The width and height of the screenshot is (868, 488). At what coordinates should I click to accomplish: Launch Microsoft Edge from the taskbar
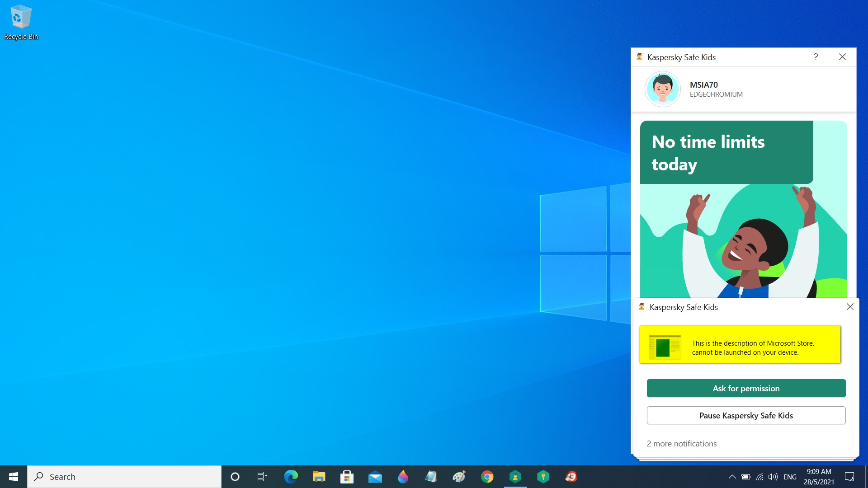[291, 477]
